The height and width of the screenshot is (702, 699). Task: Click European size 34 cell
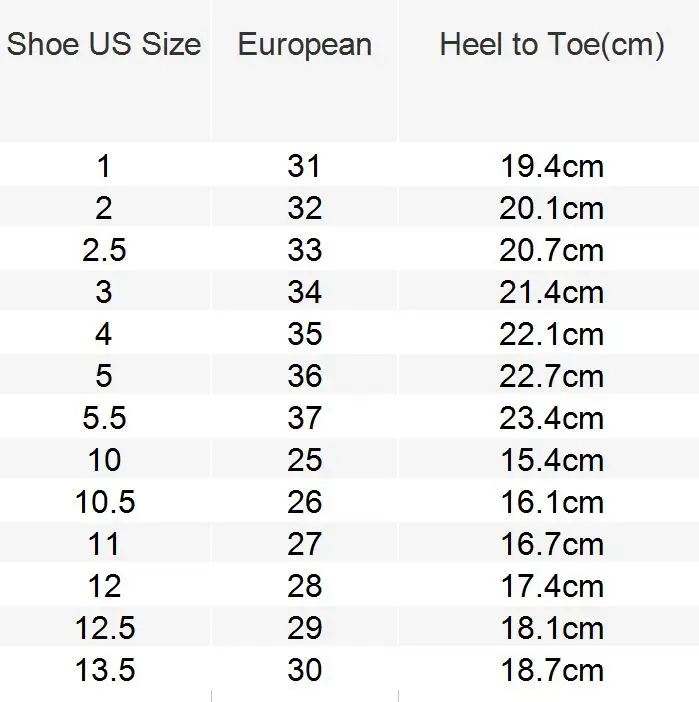pyautogui.click(x=304, y=292)
